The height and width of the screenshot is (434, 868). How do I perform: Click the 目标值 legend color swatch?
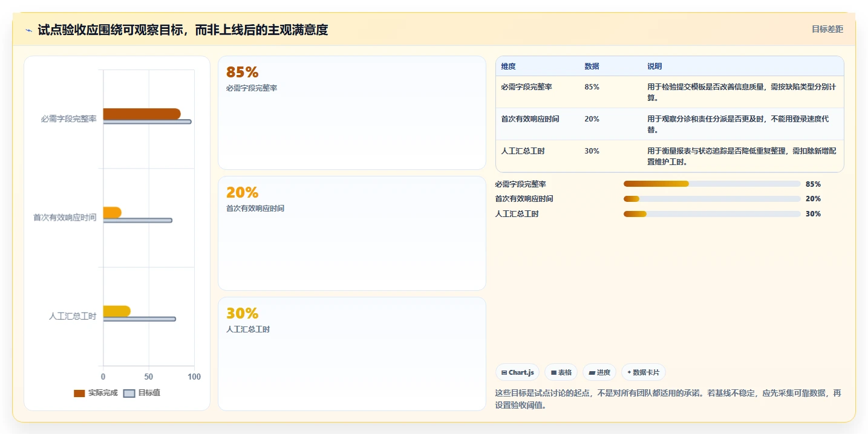129,394
